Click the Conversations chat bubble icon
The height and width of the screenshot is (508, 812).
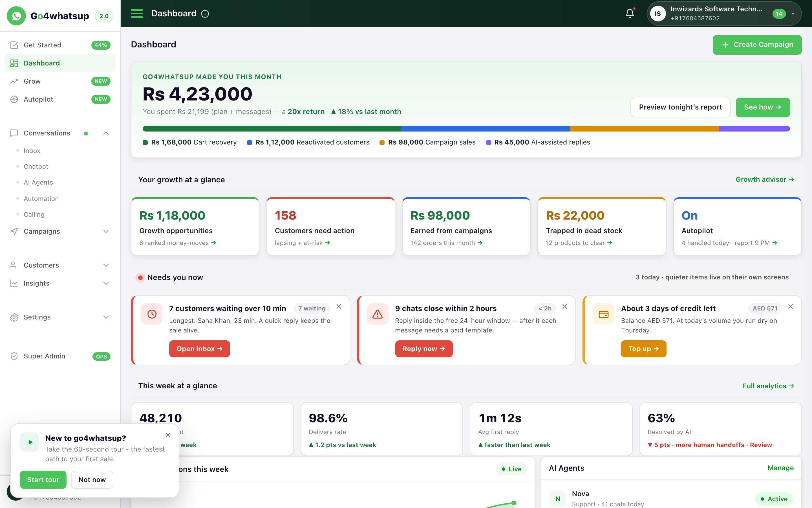(x=14, y=133)
